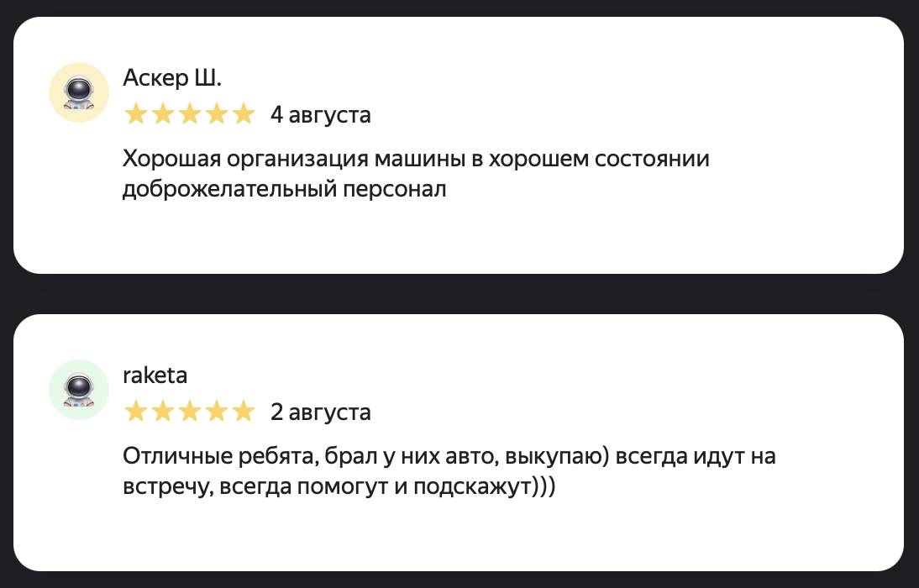Click the line 'доброжелательный персонал'
The image size is (919, 588).
pos(284,189)
